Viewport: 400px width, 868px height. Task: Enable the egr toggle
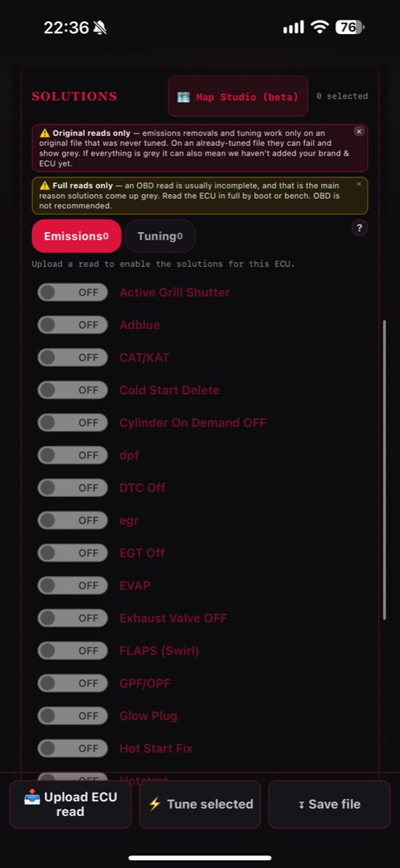pyautogui.click(x=73, y=520)
